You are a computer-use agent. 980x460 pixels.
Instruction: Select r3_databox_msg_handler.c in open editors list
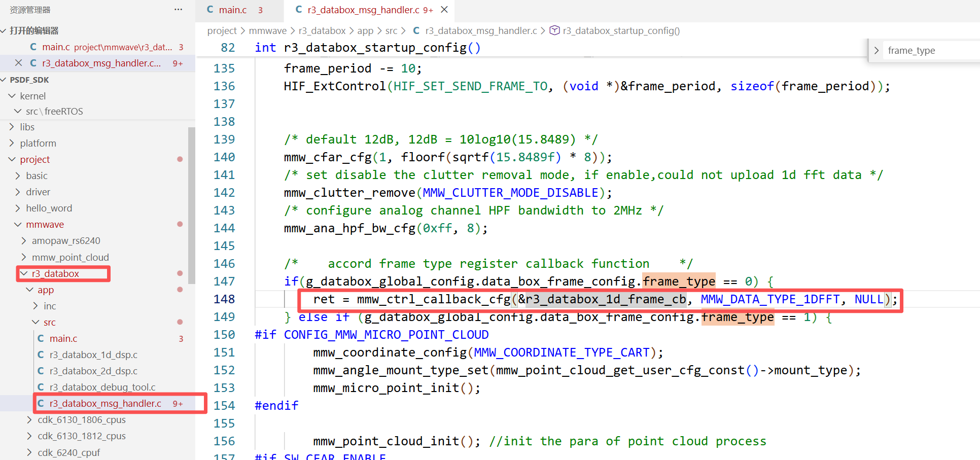coord(97,63)
